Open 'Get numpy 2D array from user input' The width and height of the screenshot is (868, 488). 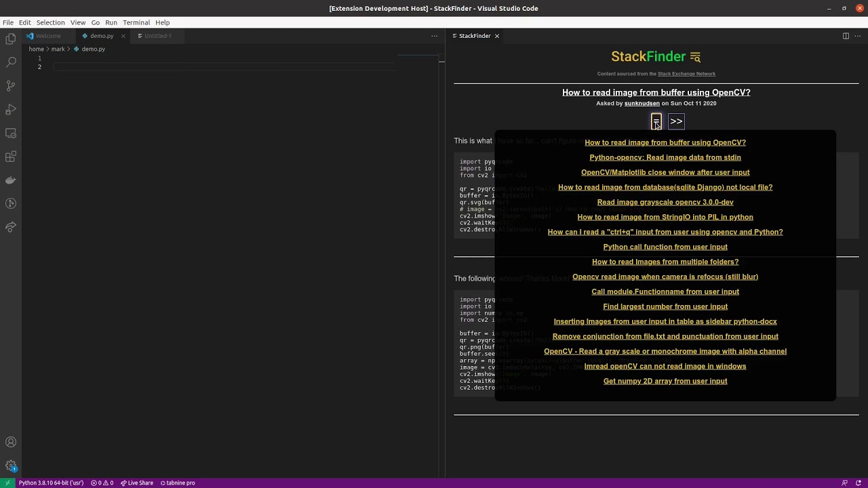[665, 381]
